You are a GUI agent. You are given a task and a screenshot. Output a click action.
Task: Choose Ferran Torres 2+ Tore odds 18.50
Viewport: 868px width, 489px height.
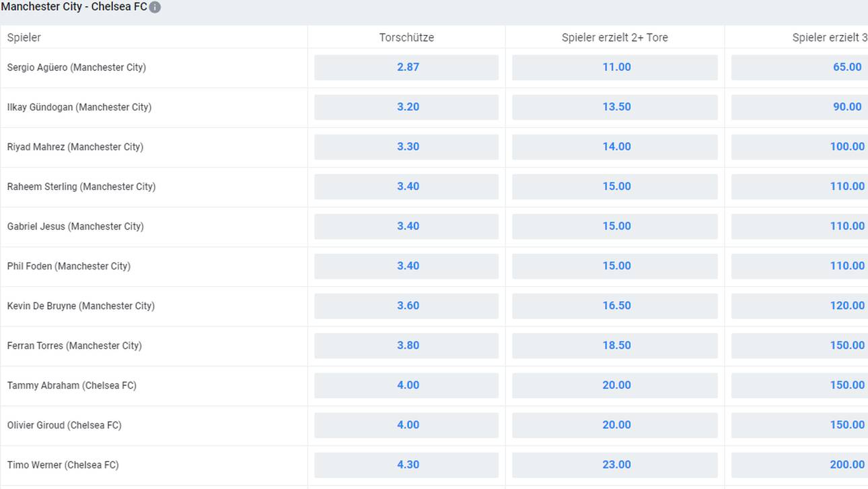pyautogui.click(x=615, y=346)
